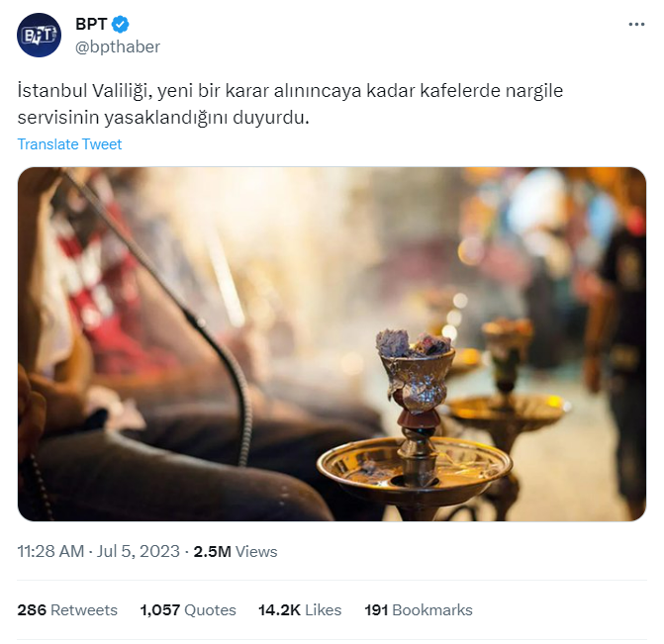Viewport: 664px width, 644px height.
Task: Click the tweet text about İstanbul Valiliği
Action: (x=290, y=104)
